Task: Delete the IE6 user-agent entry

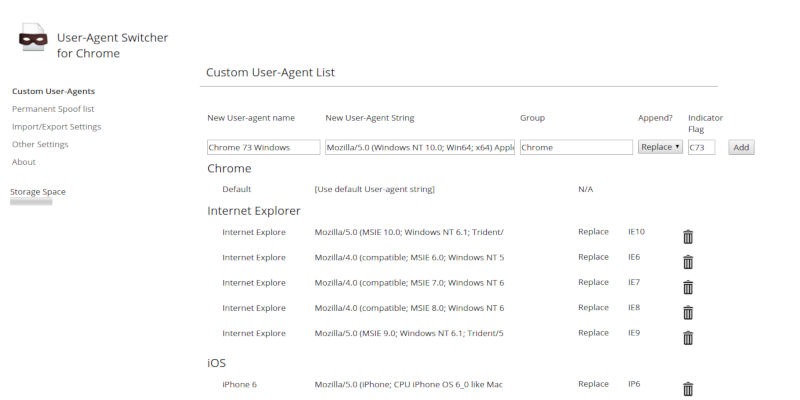Action: 688,262
